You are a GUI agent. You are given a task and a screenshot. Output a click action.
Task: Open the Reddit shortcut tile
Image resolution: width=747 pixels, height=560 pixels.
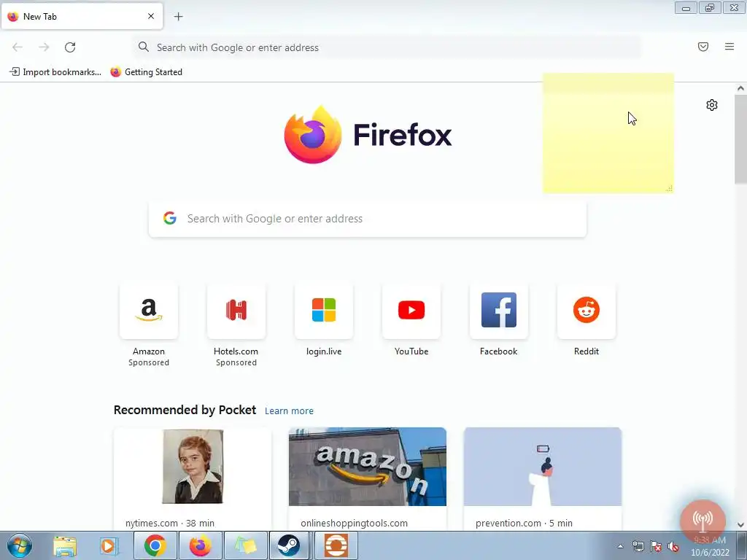tap(587, 310)
